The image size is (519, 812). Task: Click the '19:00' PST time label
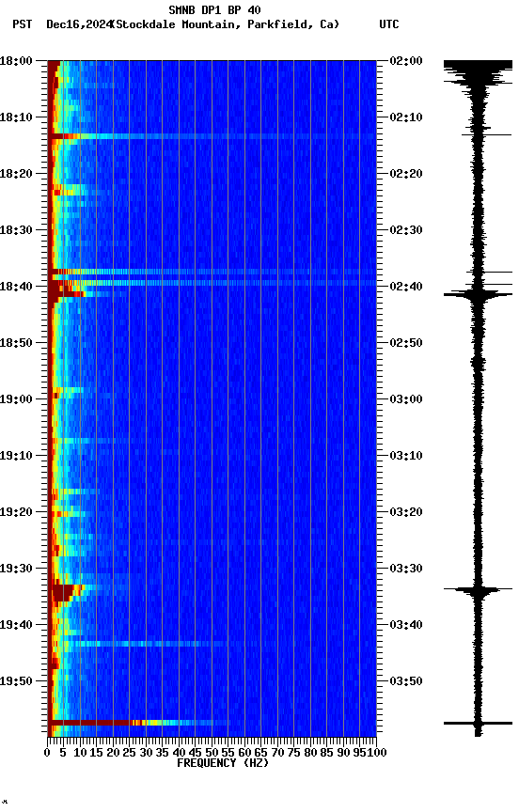click(x=16, y=399)
